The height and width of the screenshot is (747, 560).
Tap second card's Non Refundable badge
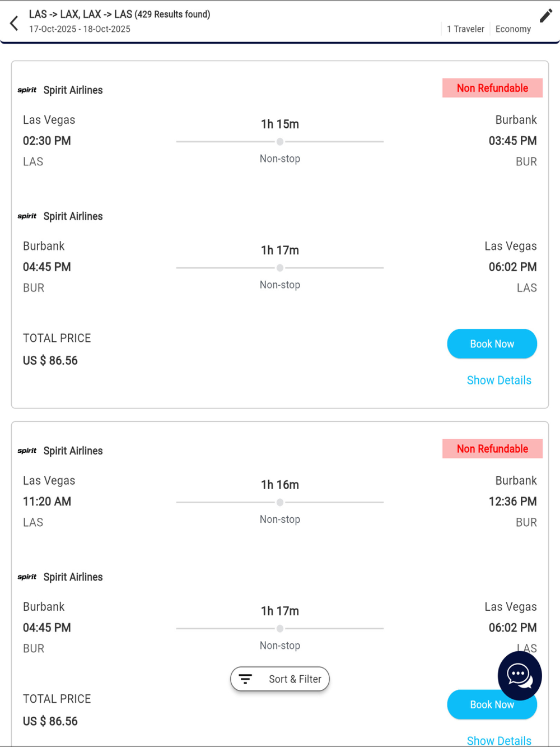[x=492, y=449]
